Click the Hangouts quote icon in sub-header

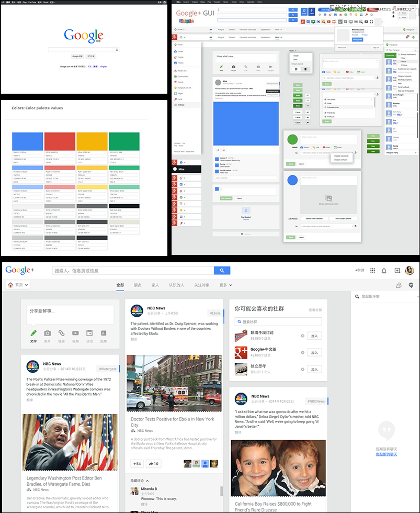pos(411,285)
